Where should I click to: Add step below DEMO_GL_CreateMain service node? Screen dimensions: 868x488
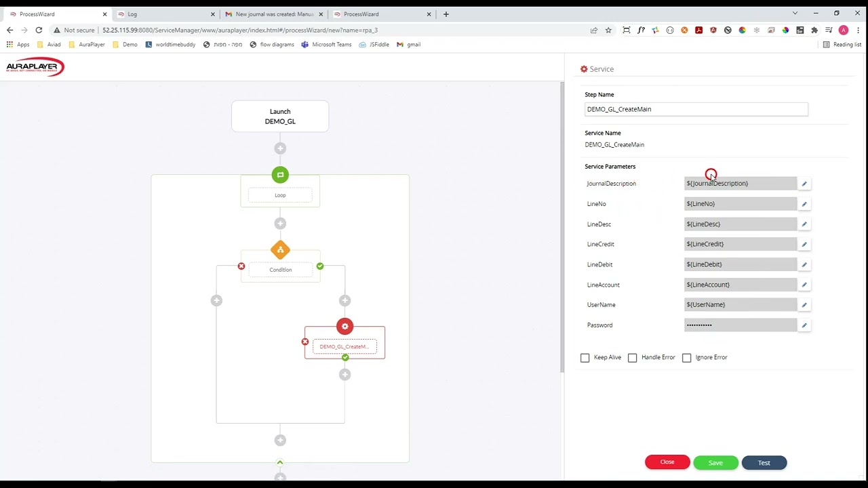point(344,374)
